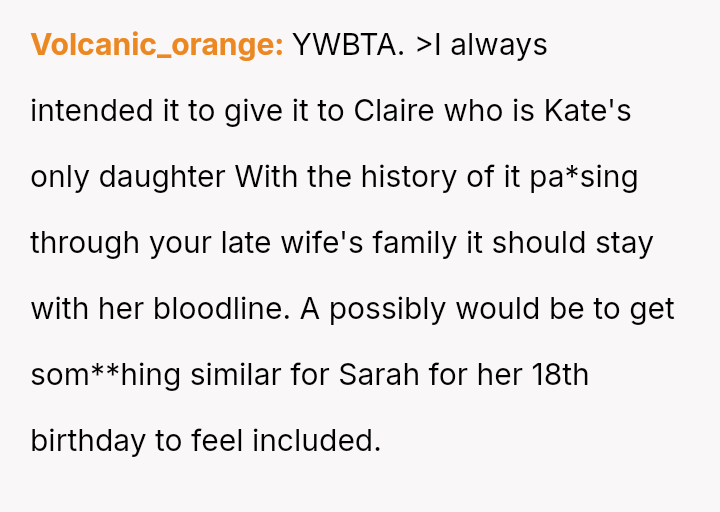Click the word intended in second line

(x=92, y=111)
